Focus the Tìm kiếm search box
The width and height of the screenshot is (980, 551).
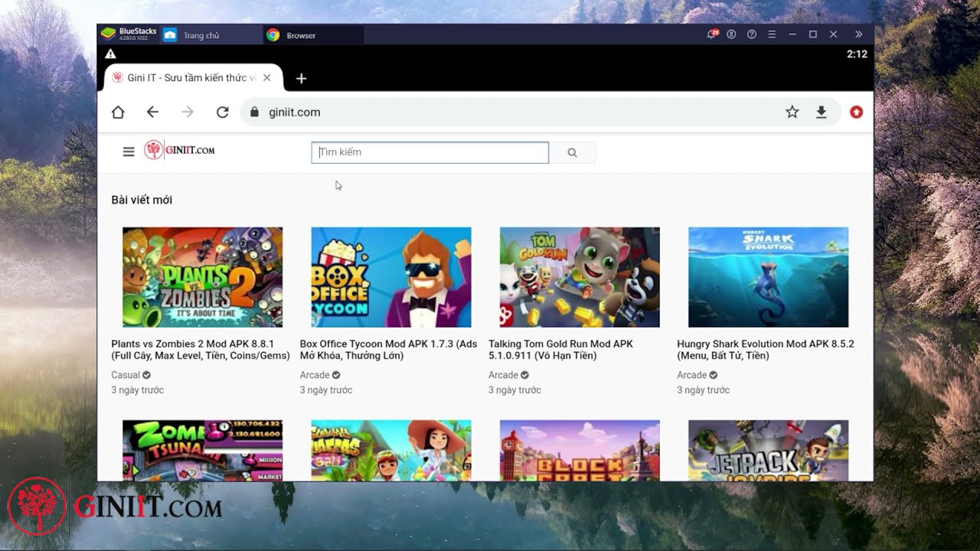(430, 152)
